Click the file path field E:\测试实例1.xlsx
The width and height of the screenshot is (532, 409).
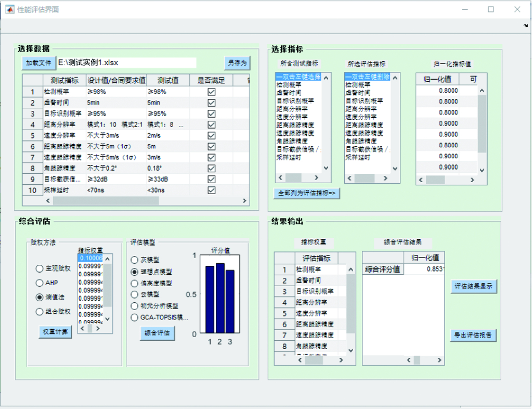click(126, 63)
